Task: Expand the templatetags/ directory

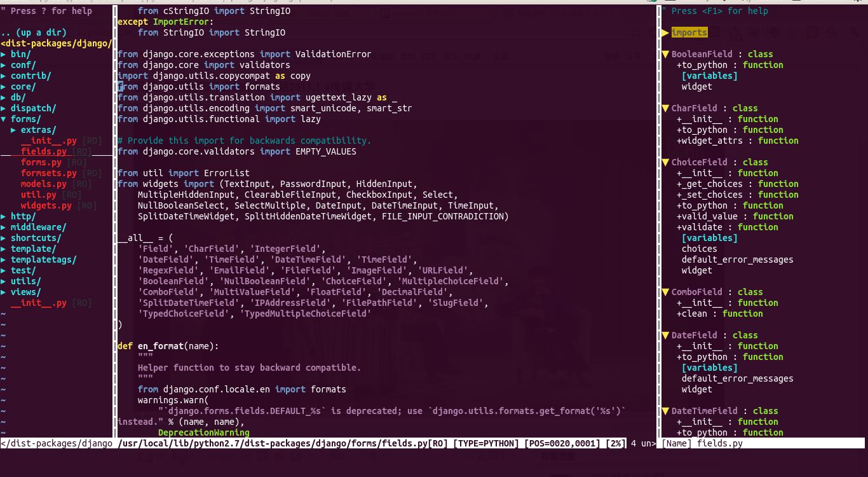Action: pos(4,260)
